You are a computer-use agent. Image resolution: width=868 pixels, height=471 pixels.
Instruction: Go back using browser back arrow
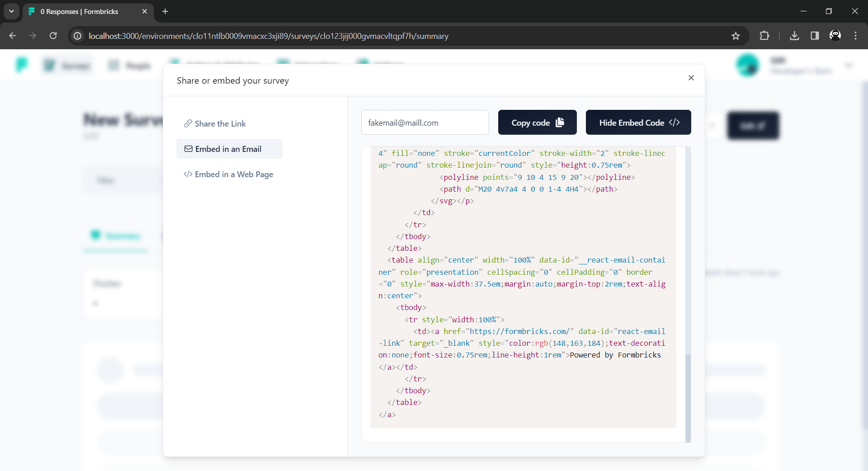pos(13,36)
